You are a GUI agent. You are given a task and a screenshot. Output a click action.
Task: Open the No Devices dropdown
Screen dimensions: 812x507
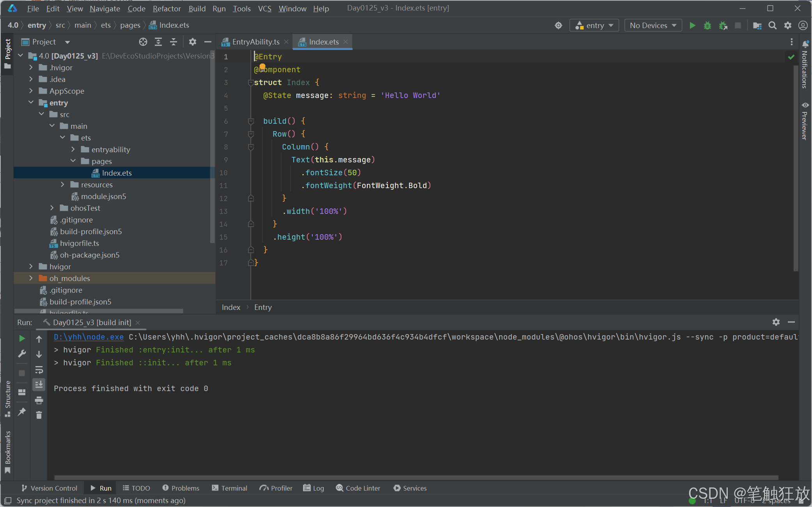653,25
